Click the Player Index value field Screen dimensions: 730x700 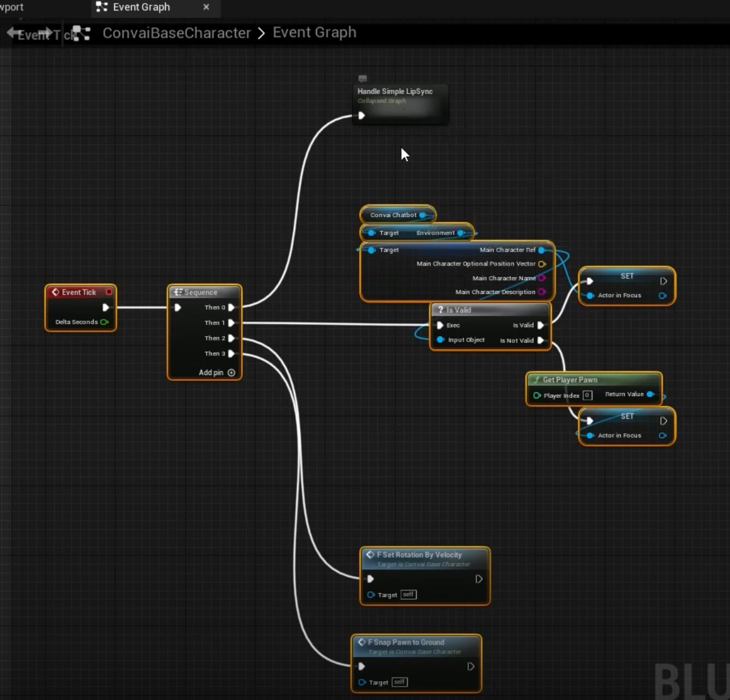[x=587, y=396]
